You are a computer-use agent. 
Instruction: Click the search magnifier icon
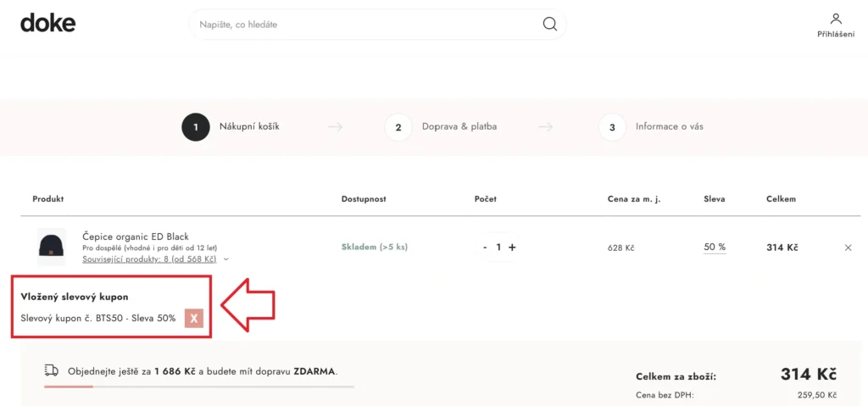pyautogui.click(x=550, y=25)
